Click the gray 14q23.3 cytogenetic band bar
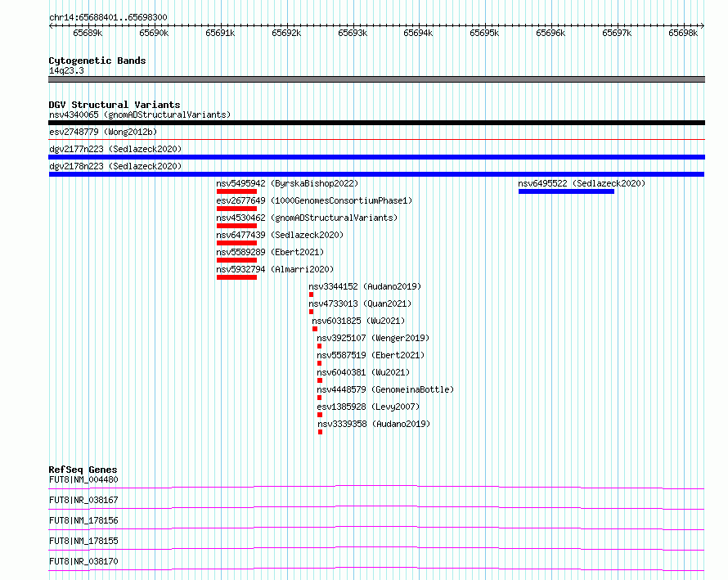This screenshot has height=580, width=728. [x=376, y=79]
